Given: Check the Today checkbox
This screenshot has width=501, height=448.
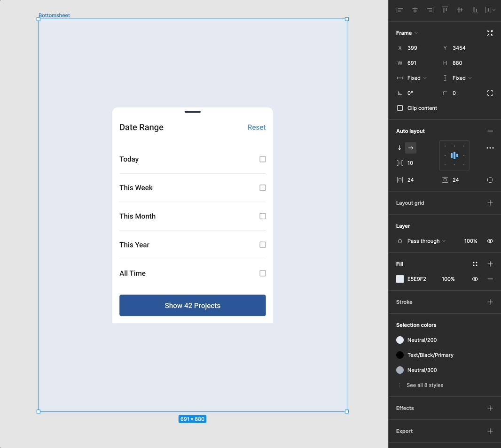Looking at the screenshot, I should (x=263, y=159).
